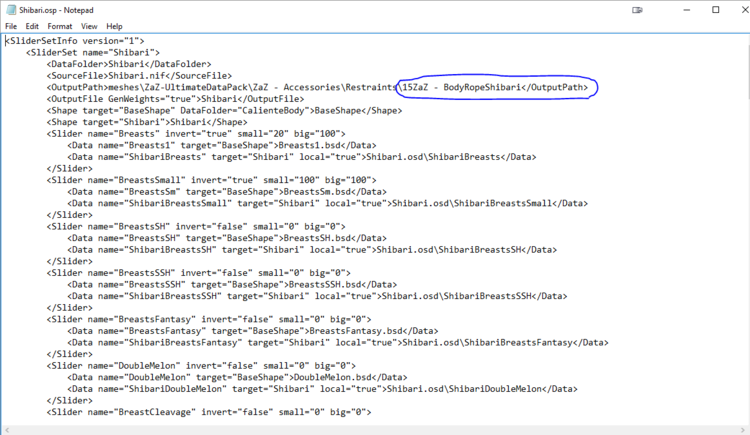750x435 pixels.
Task: Click the horizontal scrollbar right arrow
Action: [x=742, y=430]
